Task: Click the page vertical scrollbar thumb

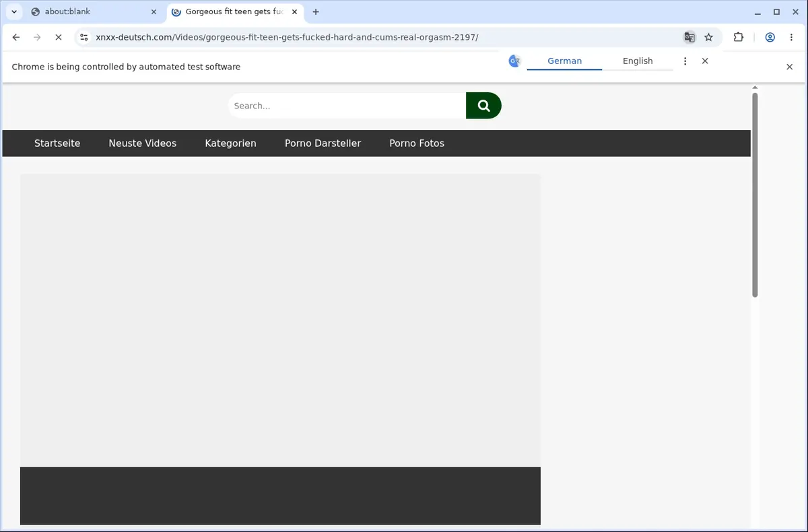Action: coord(755,195)
